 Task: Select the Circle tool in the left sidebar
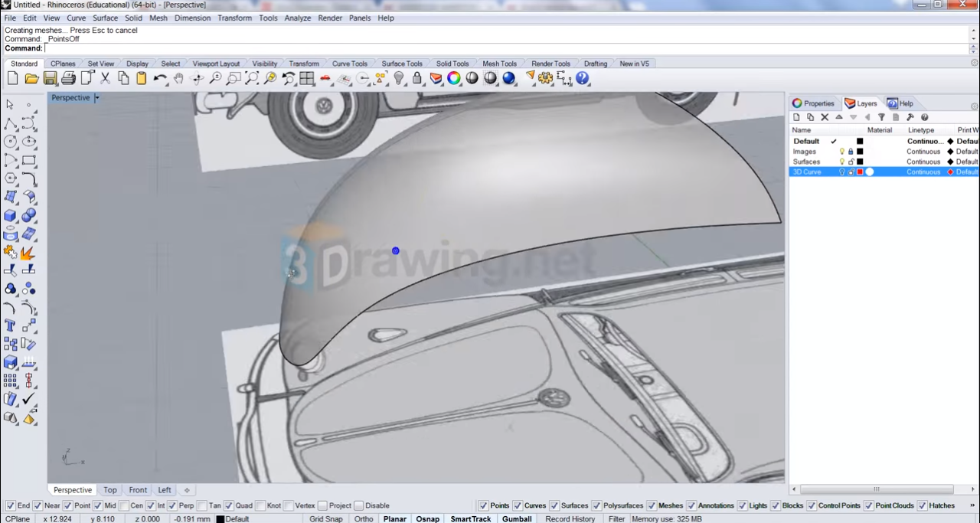point(10,142)
